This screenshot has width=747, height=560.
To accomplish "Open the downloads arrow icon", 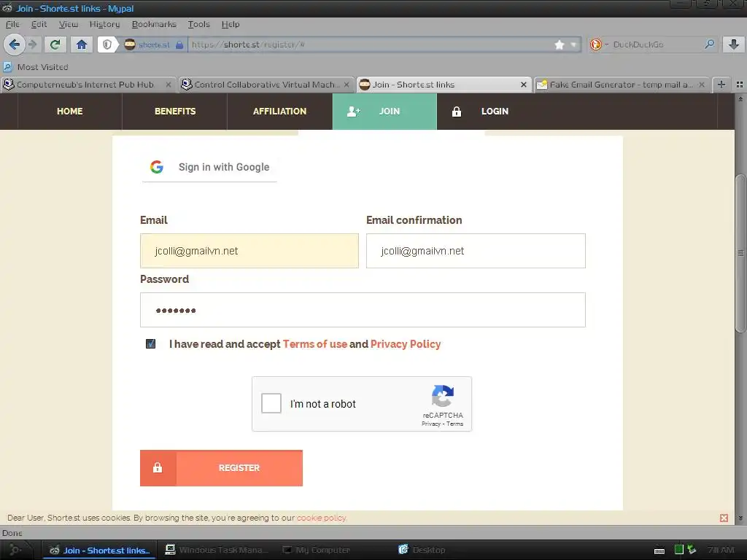I will [734, 44].
